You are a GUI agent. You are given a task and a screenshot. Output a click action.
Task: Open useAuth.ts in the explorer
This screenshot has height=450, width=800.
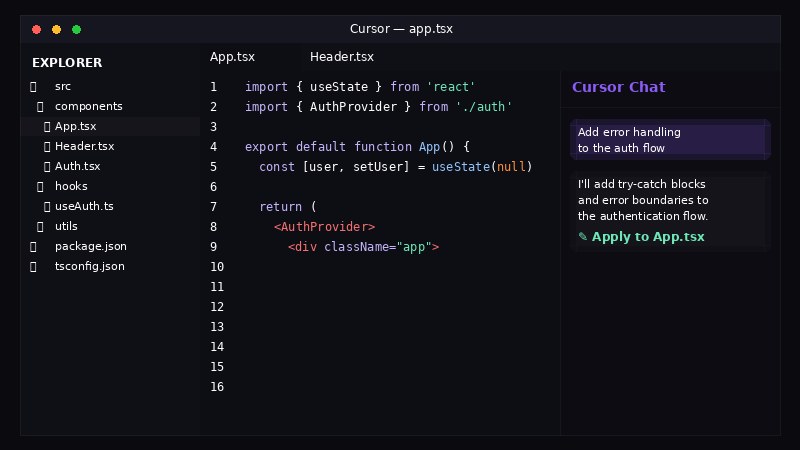click(84, 206)
